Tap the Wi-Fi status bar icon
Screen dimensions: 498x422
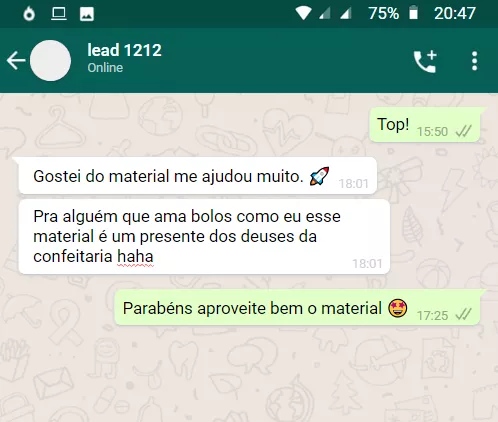point(303,14)
